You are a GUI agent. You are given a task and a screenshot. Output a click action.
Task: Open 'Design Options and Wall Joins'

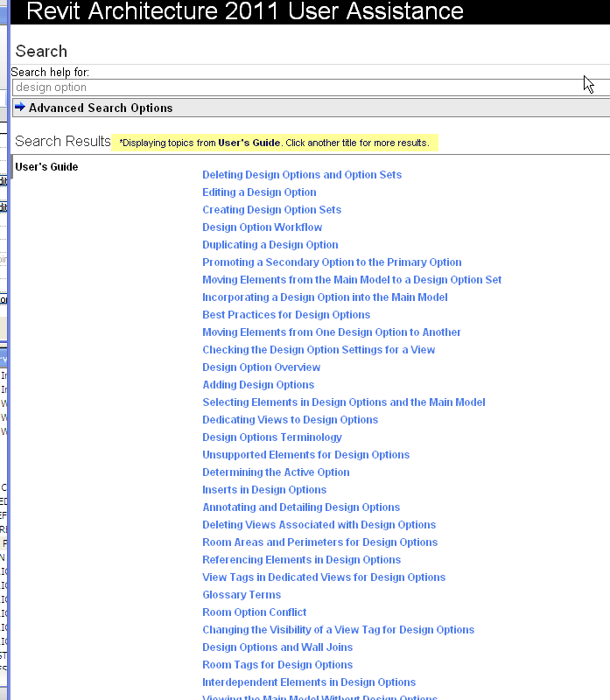coord(277,647)
